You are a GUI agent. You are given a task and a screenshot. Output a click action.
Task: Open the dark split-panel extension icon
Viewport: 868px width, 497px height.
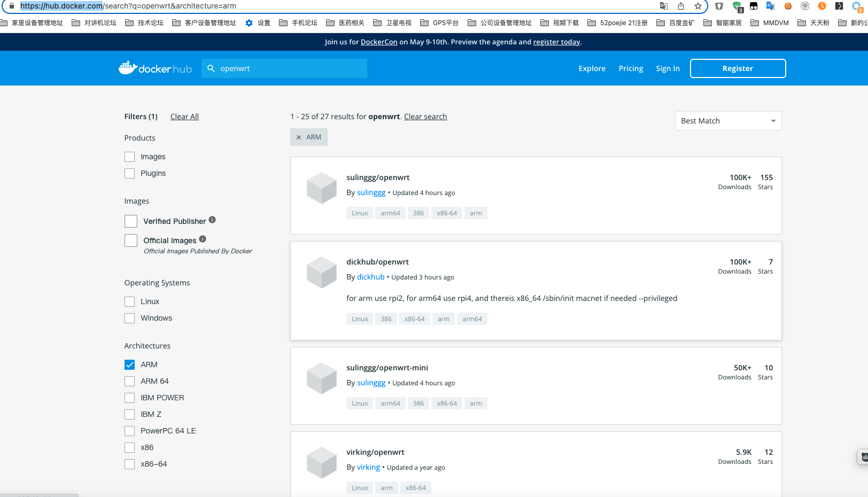[839, 6]
